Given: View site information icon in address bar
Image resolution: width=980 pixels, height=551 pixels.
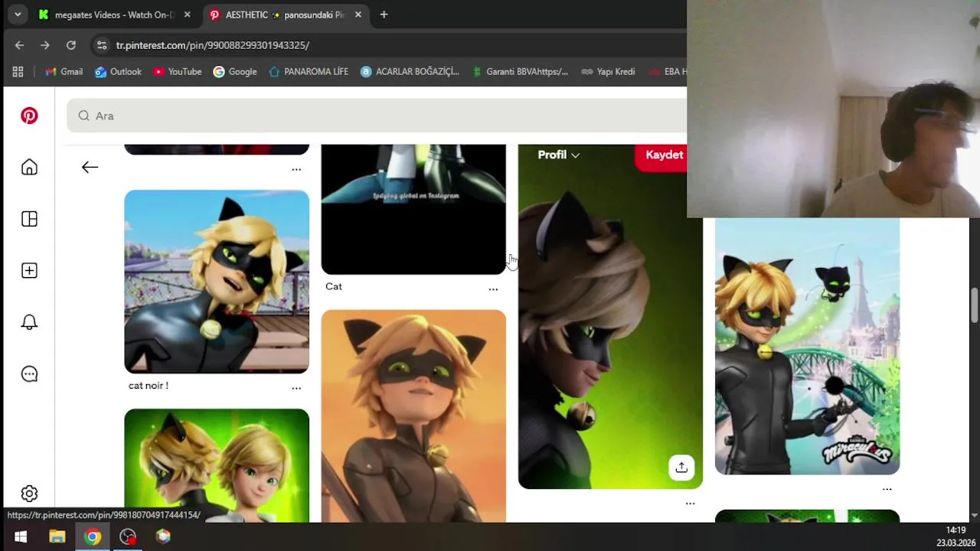Looking at the screenshot, I should 101,45.
